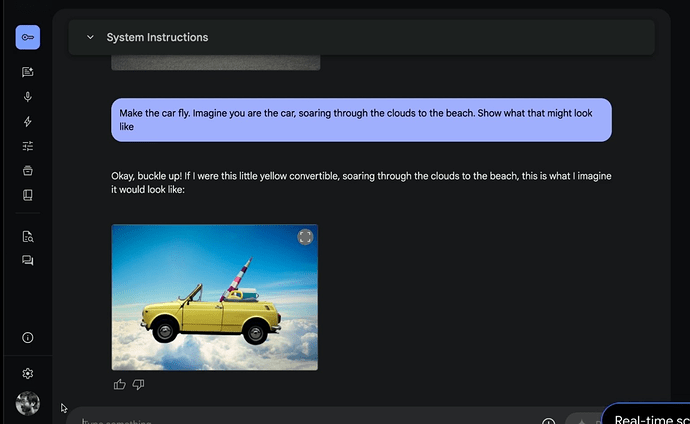Open the settings gear icon
Viewport: 690px width, 424px height.
(28, 373)
